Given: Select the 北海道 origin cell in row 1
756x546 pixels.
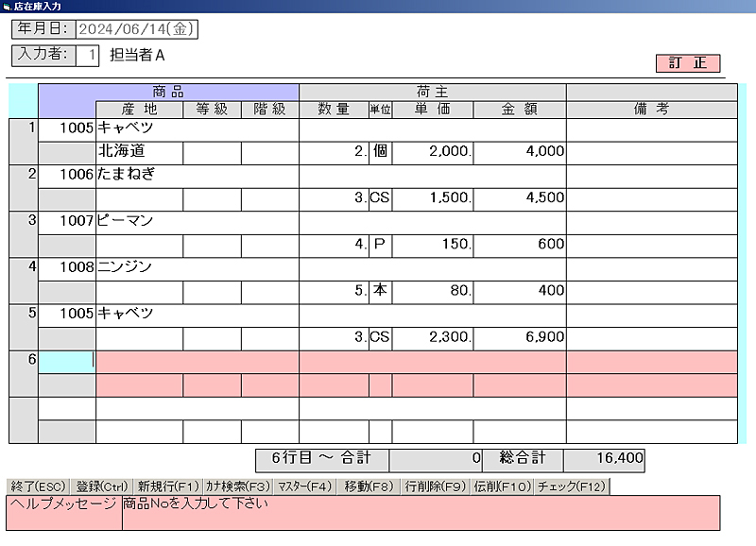Looking at the screenshot, I should coord(139,151).
